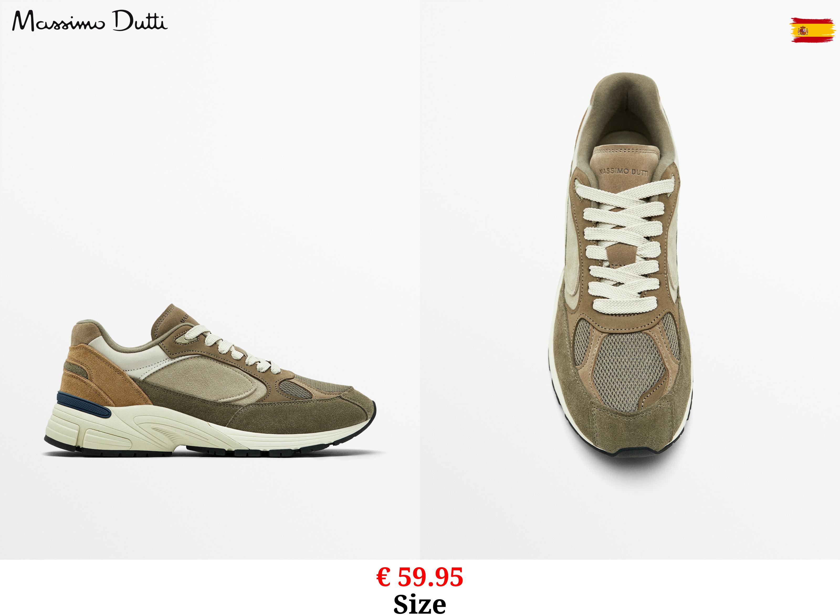
Task: Click the embossed Massimo Dutti tongue label
Action: [624, 172]
